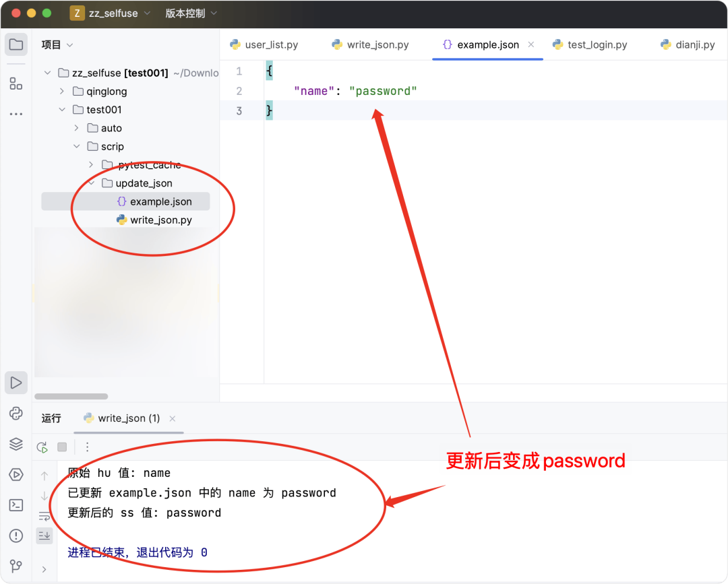
Task: Stop the running write_json process
Action: pos(62,447)
